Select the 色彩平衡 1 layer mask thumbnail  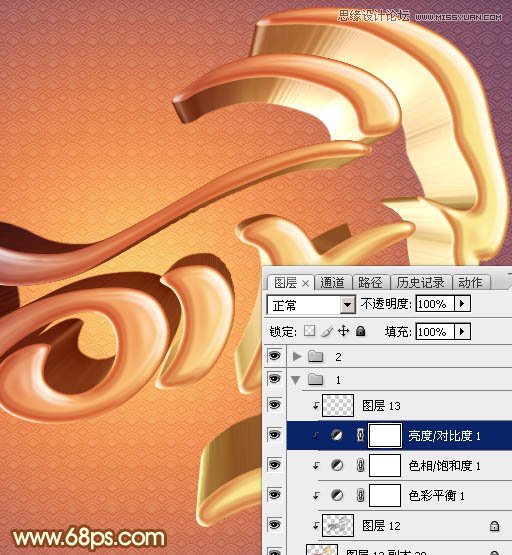click(x=385, y=496)
